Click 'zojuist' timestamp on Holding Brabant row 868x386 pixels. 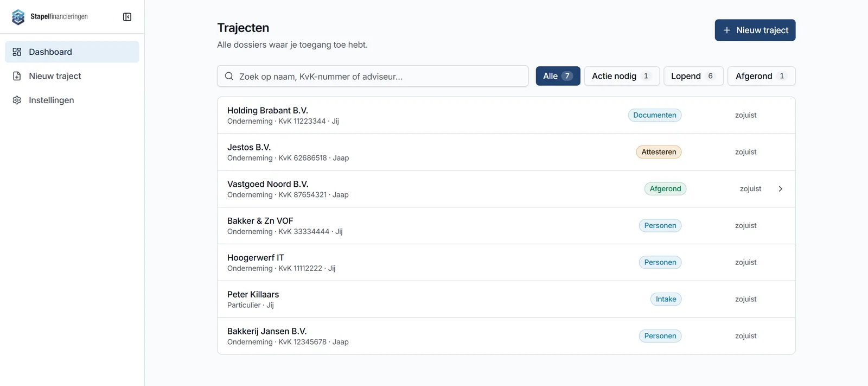point(746,115)
